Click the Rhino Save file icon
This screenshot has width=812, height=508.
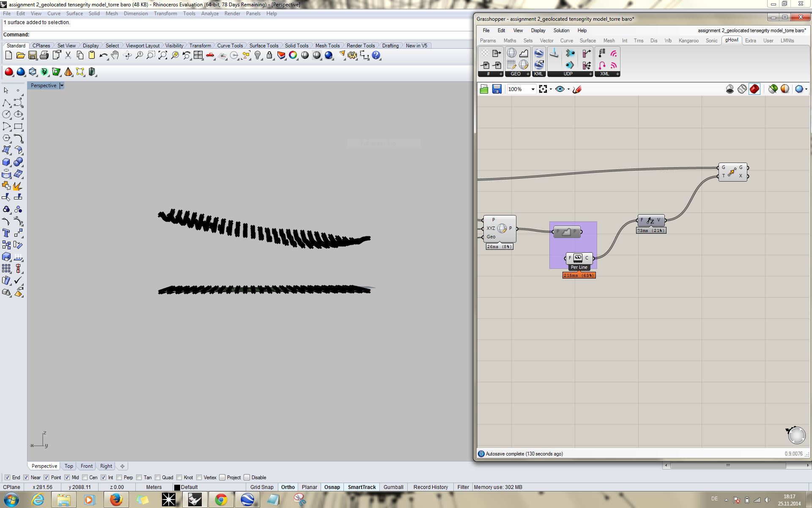(32, 55)
